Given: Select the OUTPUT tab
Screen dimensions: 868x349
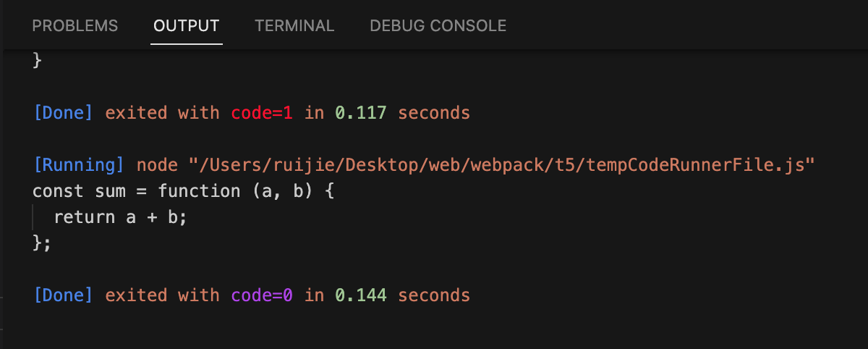Looking at the screenshot, I should tap(186, 26).
